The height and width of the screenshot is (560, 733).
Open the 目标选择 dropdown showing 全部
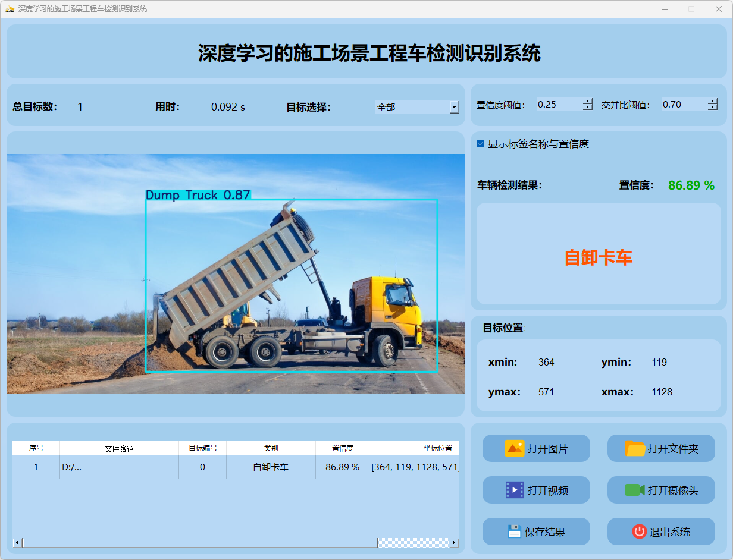pyautogui.click(x=455, y=107)
